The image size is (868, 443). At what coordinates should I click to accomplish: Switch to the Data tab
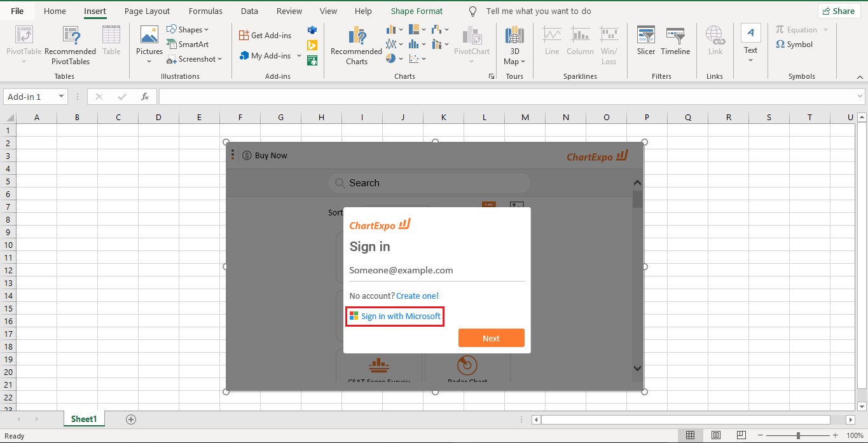(x=249, y=11)
